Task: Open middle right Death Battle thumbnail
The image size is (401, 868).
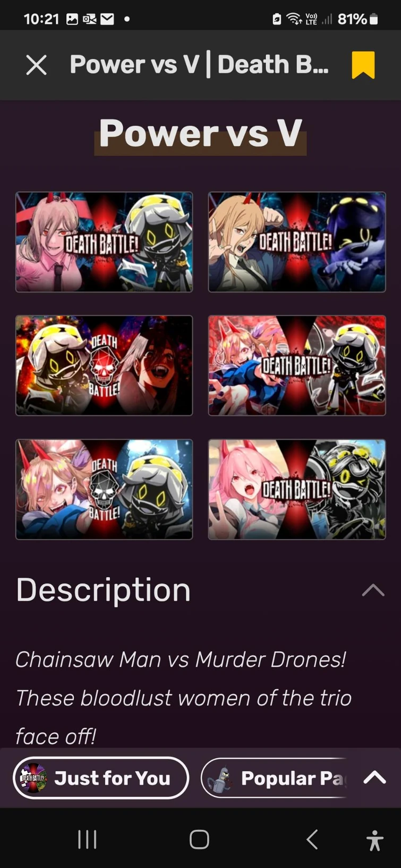Action: point(297,366)
